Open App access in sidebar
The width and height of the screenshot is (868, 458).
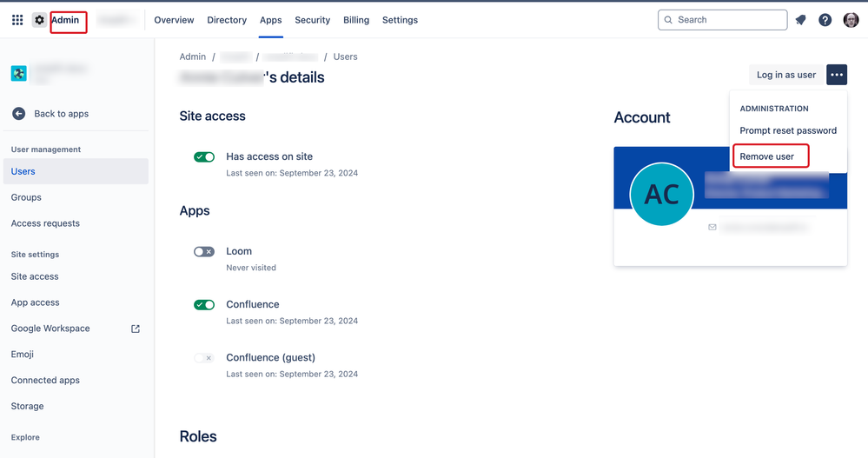coord(36,302)
